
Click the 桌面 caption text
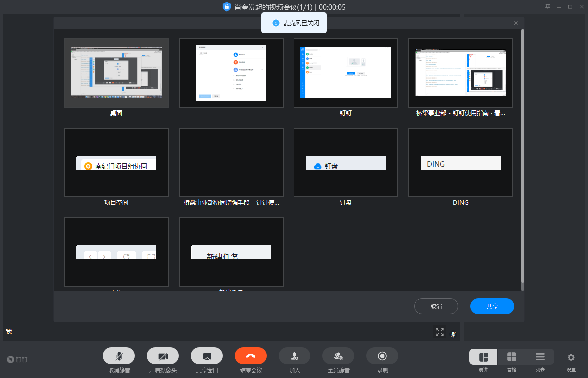click(x=116, y=113)
